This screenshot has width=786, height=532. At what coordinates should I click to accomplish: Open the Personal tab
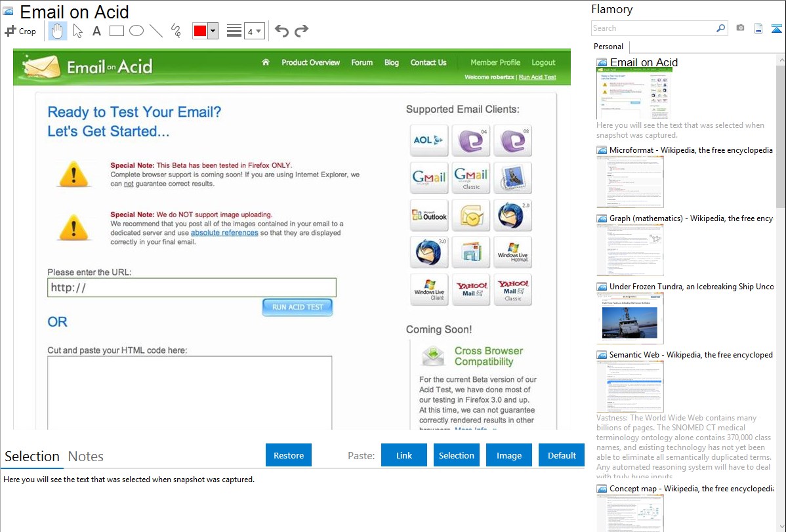[609, 46]
